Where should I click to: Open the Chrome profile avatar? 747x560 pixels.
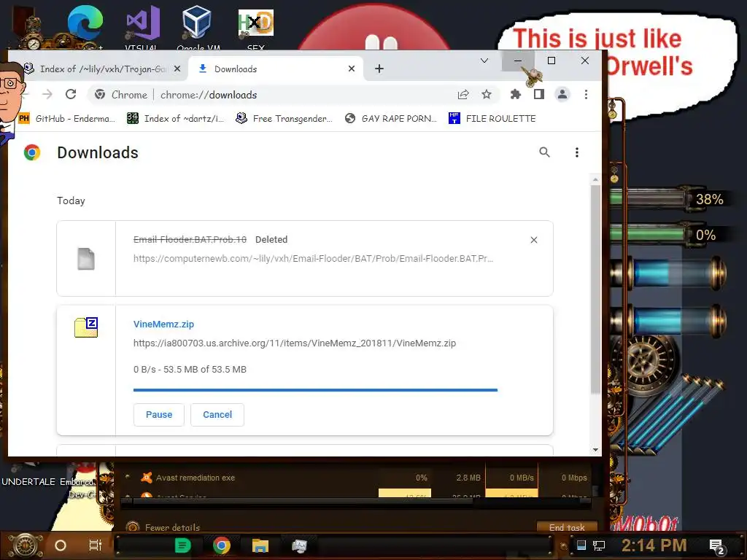pos(562,94)
